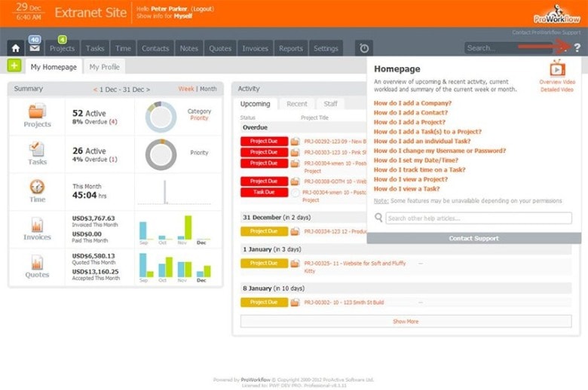Screen dimensions: 588x390
Task: Switch summary view to Month
Action: click(208, 89)
